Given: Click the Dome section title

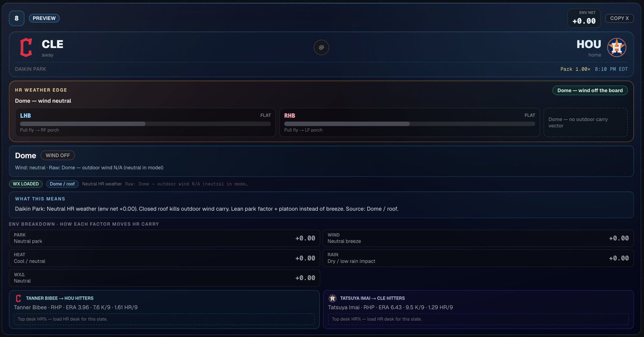Looking at the screenshot, I should coord(26,156).
